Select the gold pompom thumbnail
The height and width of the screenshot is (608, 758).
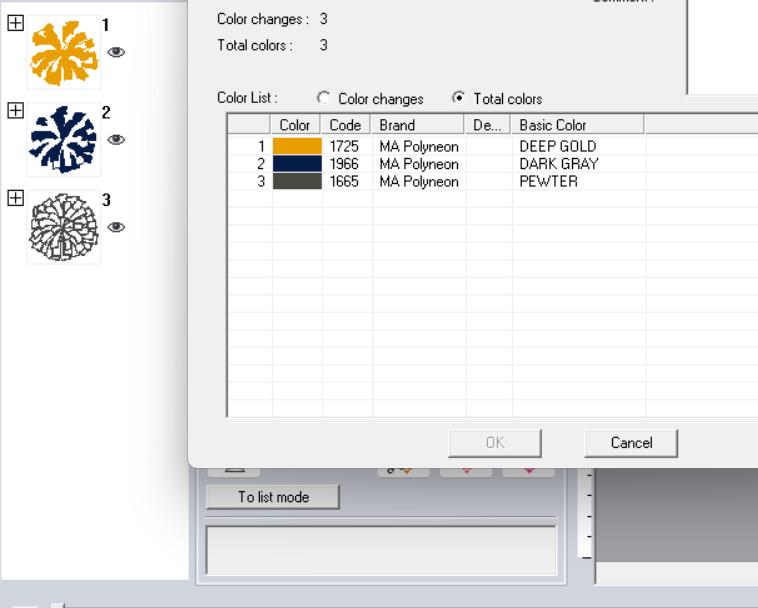click(x=64, y=52)
